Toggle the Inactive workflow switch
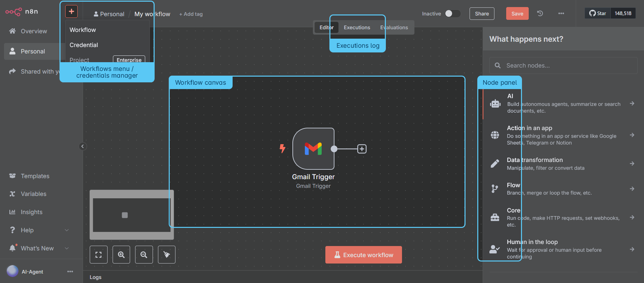 tap(452, 13)
